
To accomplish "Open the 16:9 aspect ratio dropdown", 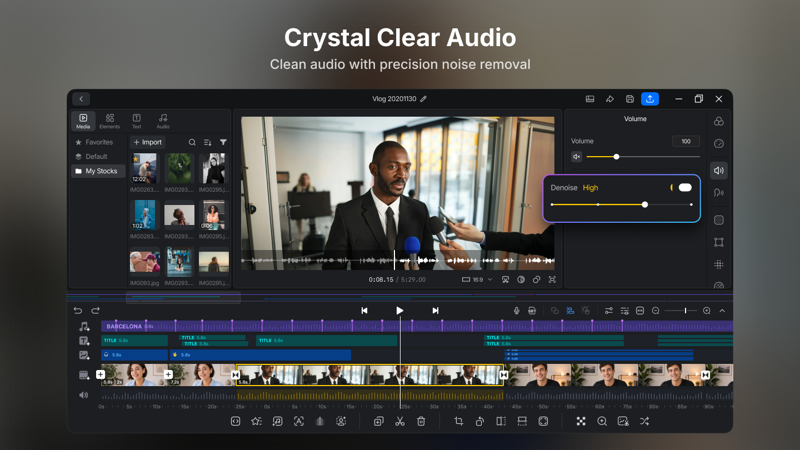I will pyautogui.click(x=478, y=280).
